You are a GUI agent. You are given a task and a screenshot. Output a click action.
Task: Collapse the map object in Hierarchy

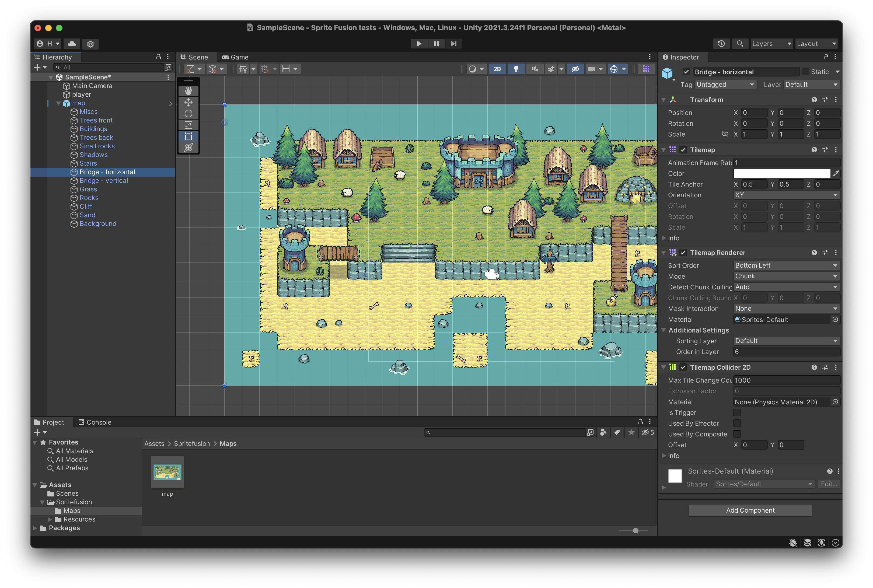pyautogui.click(x=58, y=103)
